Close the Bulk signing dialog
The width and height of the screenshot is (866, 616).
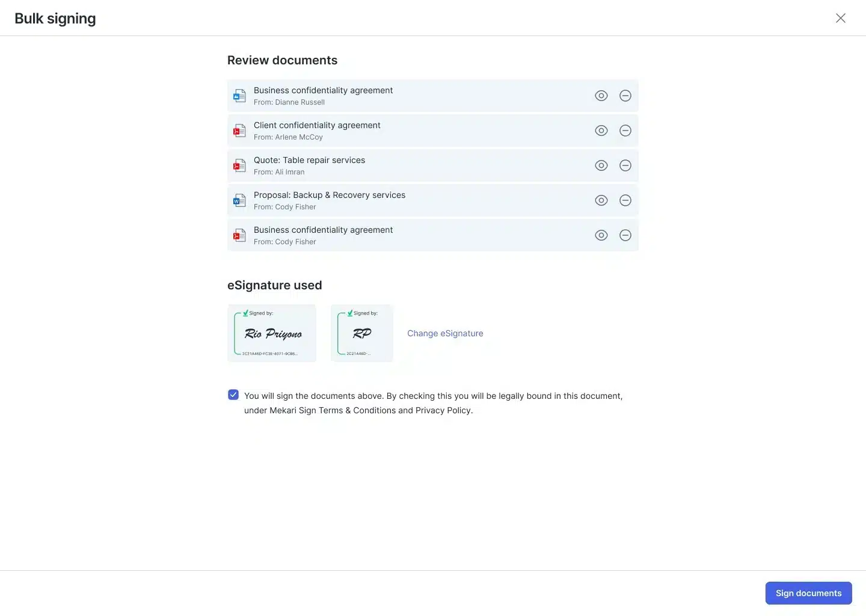pos(841,18)
